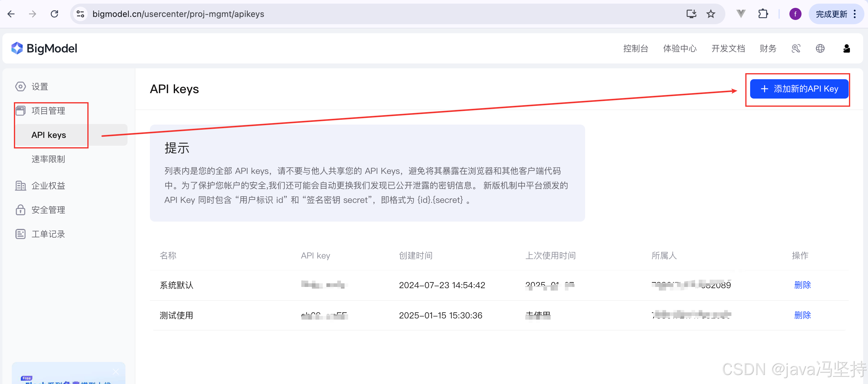
Task: Click the bookmark star icon
Action: [711, 14]
